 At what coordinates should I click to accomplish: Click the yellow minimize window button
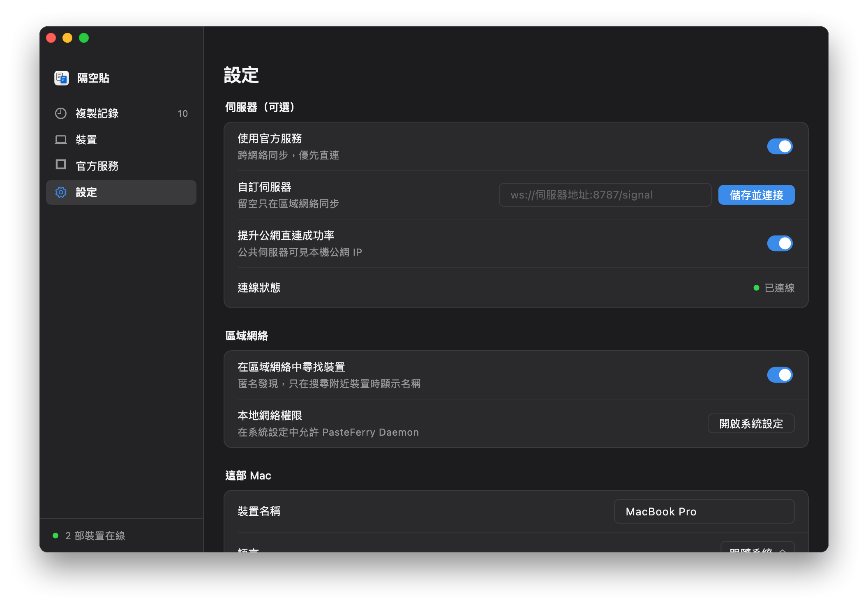[67, 38]
